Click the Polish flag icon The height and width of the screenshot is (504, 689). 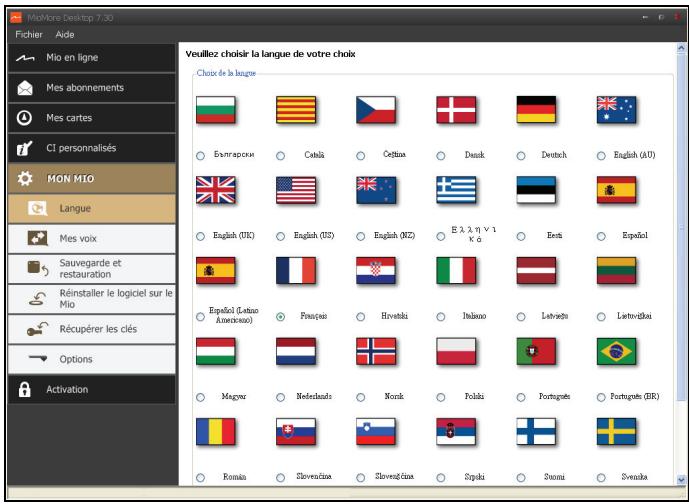(456, 351)
